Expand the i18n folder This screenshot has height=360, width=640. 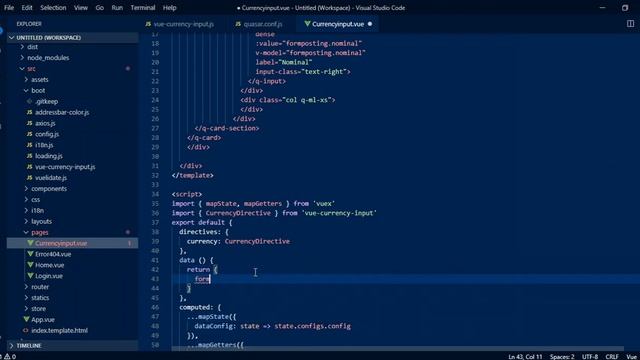(x=73, y=211)
